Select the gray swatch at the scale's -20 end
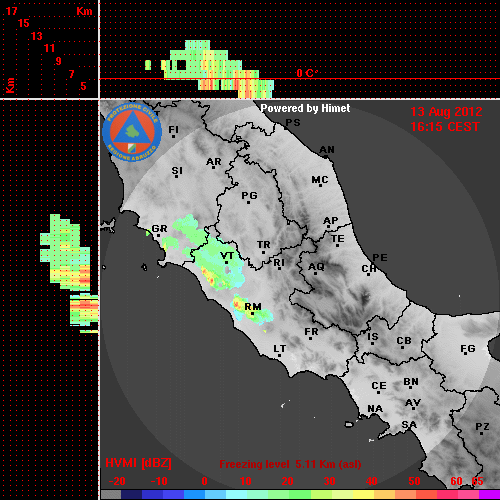The image size is (500, 500). coord(111,495)
